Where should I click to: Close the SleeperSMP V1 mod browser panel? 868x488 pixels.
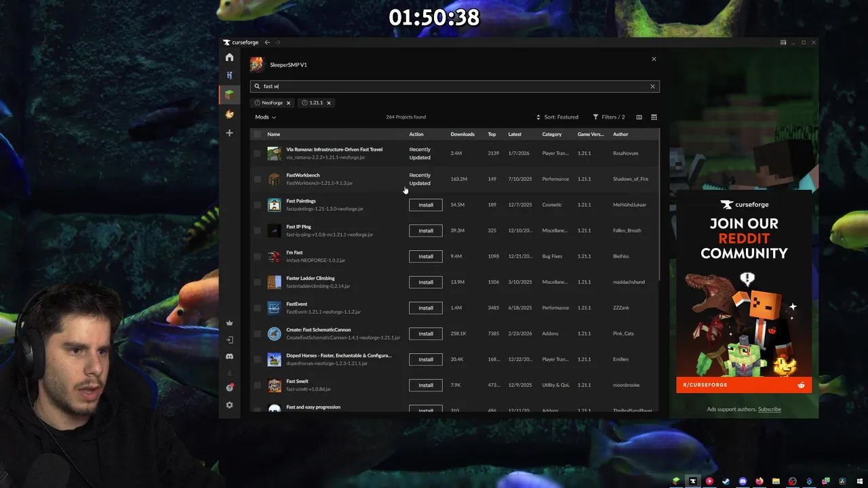click(654, 59)
